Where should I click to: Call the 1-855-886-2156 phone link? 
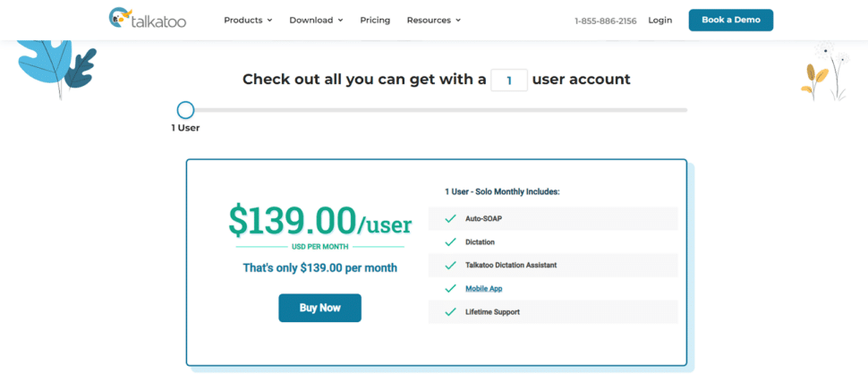(x=605, y=21)
